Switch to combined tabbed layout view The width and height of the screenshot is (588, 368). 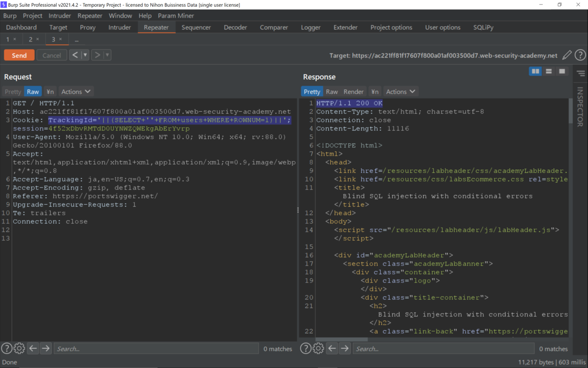pos(562,72)
